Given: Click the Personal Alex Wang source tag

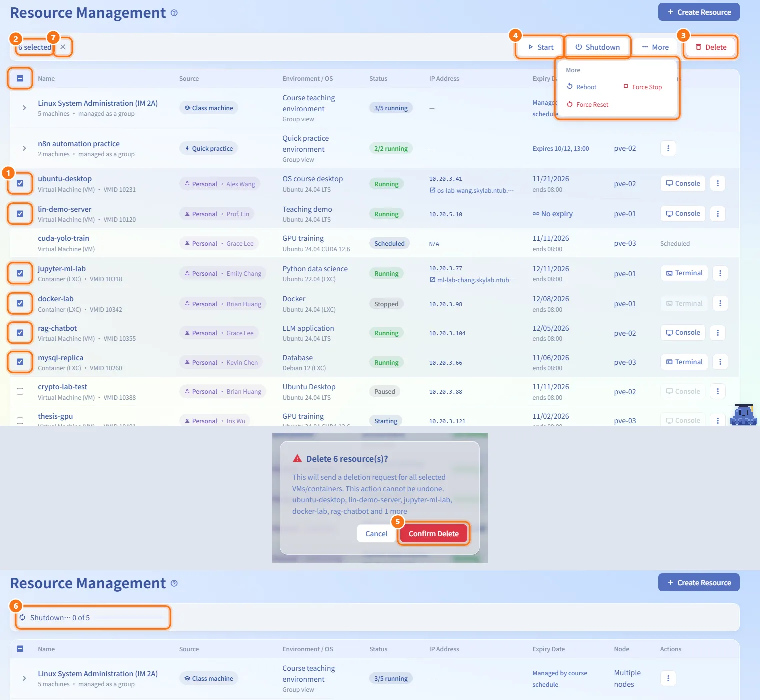Looking at the screenshot, I should click(x=220, y=184).
